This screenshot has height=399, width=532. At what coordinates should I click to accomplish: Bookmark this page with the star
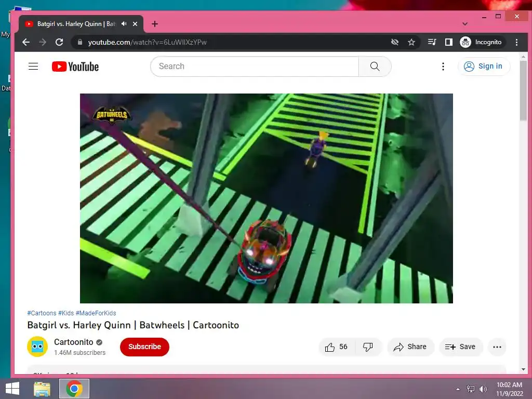[x=411, y=42]
